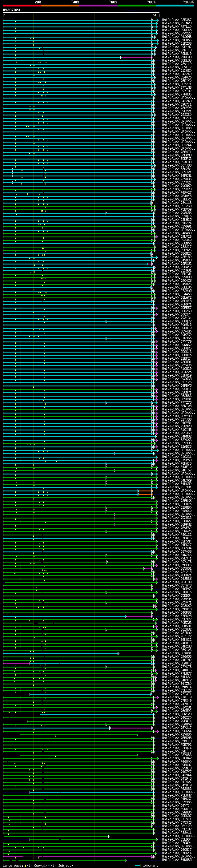Viewport: 197px width, 868px height.
Task: Select hit label UniRef100_O42249
Action: click(177, 74)
